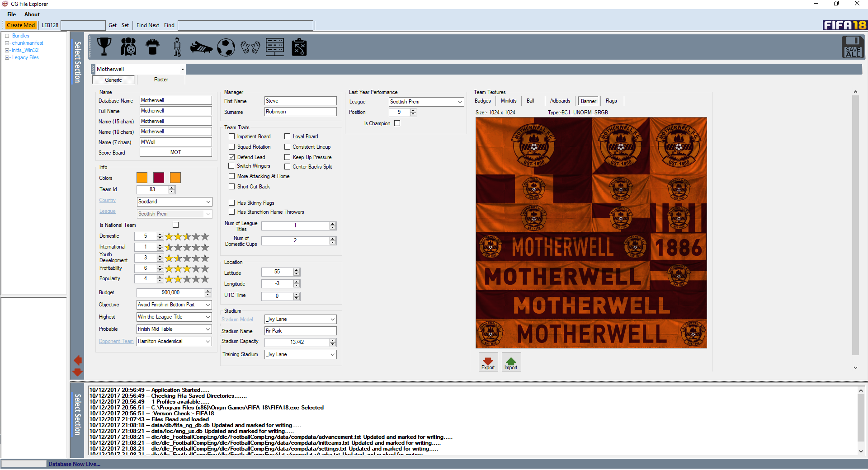Tick the Loyal Board checkbox
The image size is (868, 470).
(287, 136)
